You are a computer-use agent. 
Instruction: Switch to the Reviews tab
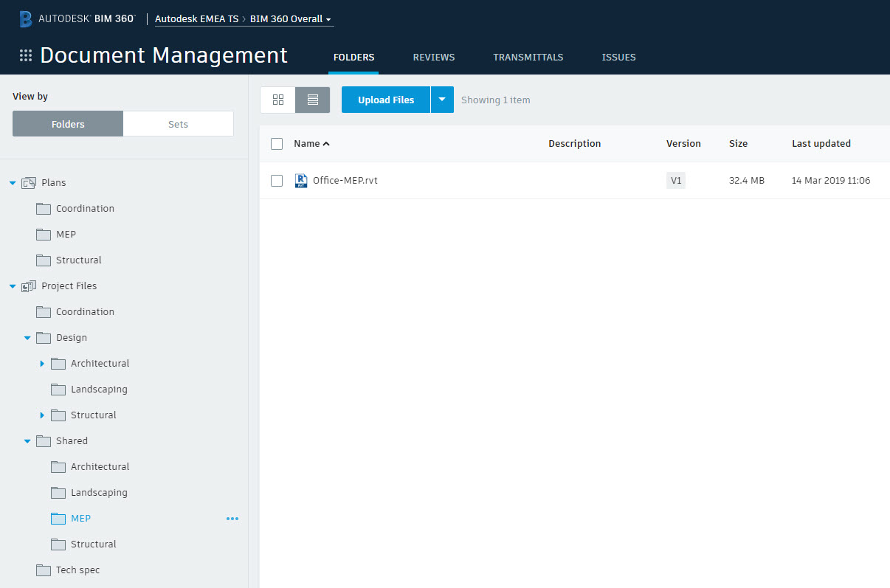433,57
